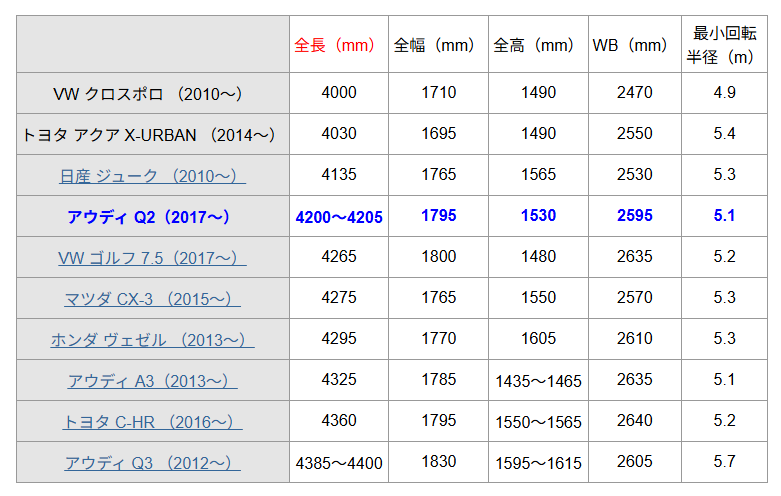
Task: Click length value 4265 for VW ゴルフ 7.5
Action: pos(339,256)
